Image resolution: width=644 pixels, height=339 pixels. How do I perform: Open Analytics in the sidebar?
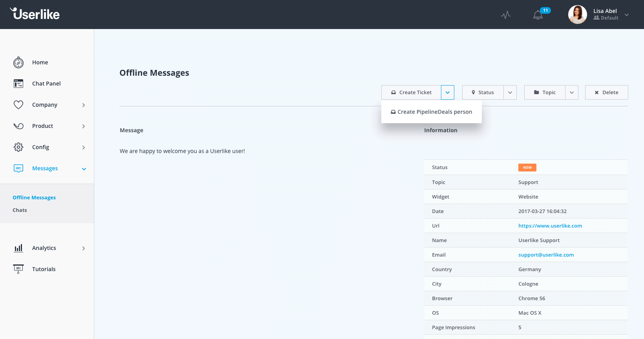click(x=44, y=248)
